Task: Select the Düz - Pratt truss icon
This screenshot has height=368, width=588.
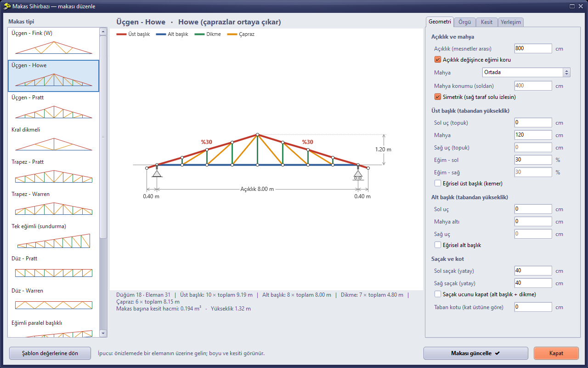Action: point(54,272)
